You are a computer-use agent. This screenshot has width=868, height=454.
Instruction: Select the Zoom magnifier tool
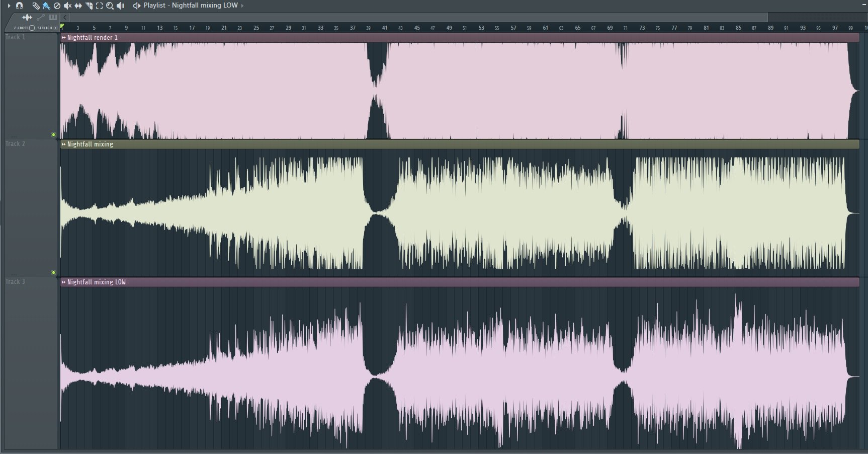(x=110, y=6)
